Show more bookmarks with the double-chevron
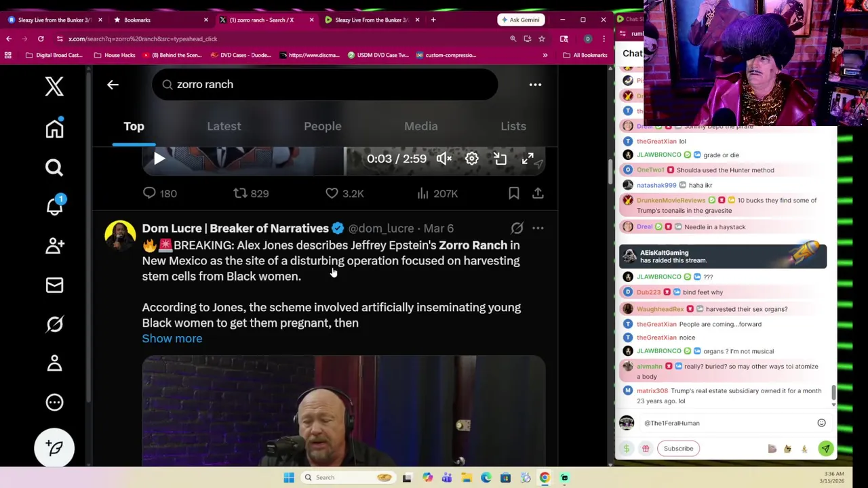 pos(545,55)
